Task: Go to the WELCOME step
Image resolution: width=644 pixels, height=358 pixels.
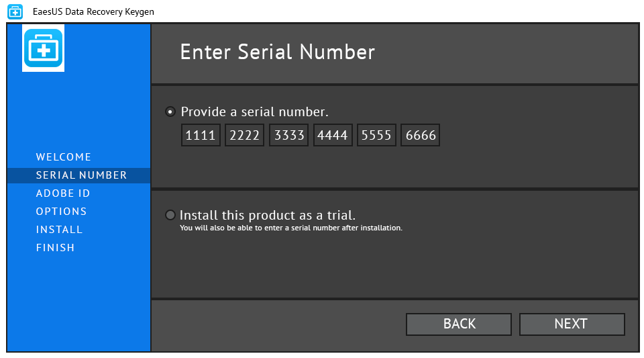Action: coord(64,157)
